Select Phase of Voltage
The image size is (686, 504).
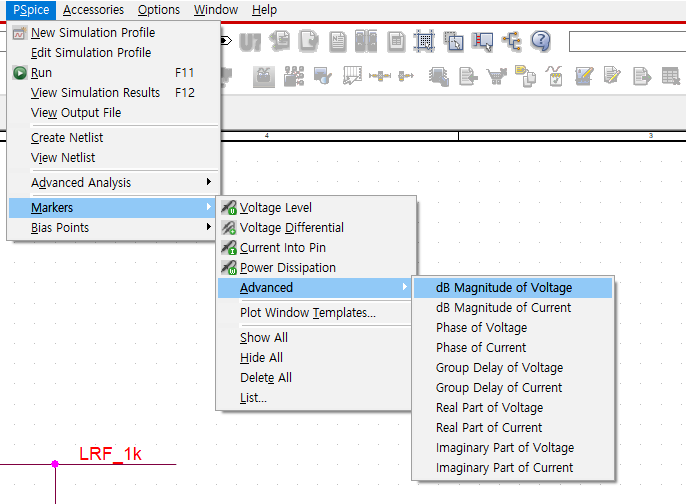pos(513,328)
